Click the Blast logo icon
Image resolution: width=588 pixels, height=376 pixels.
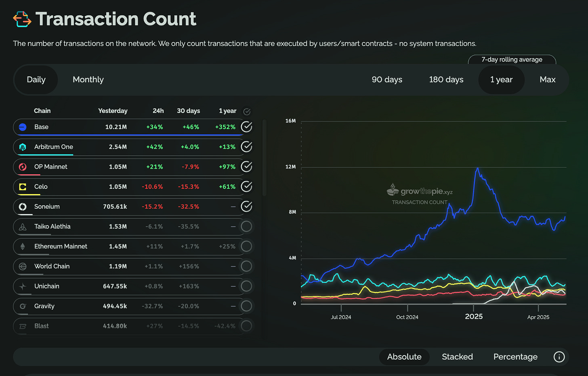(23, 326)
